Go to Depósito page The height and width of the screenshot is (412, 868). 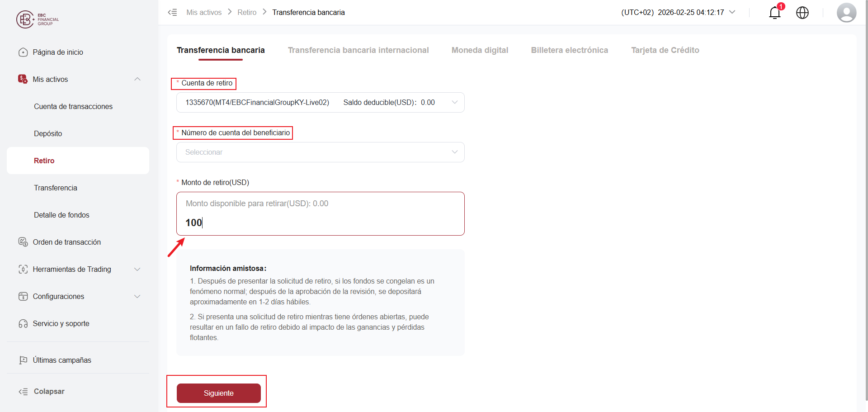coord(78,133)
